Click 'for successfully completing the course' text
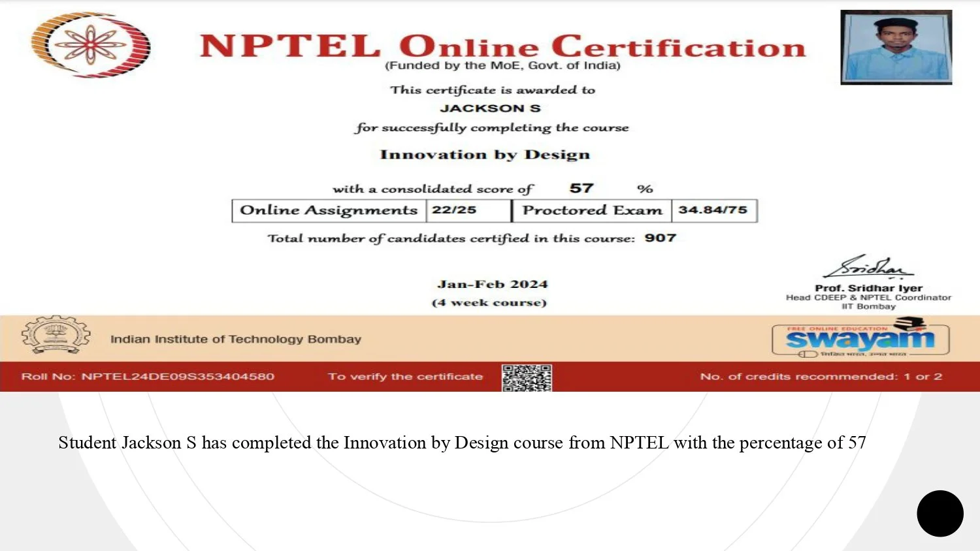The height and width of the screenshot is (551, 980). pos(492,128)
